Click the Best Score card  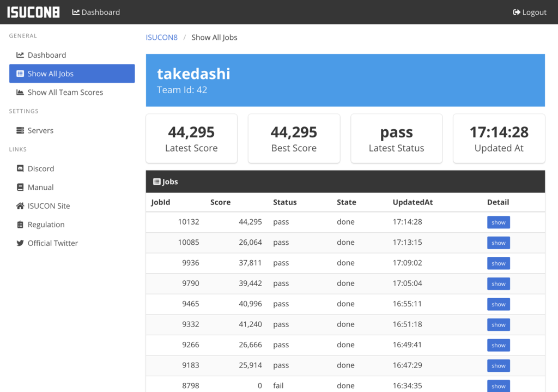294,138
